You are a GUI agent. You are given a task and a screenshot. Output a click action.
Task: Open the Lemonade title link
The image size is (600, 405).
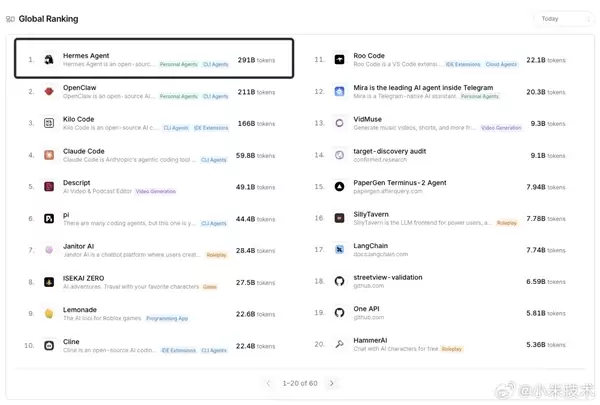(x=80, y=310)
